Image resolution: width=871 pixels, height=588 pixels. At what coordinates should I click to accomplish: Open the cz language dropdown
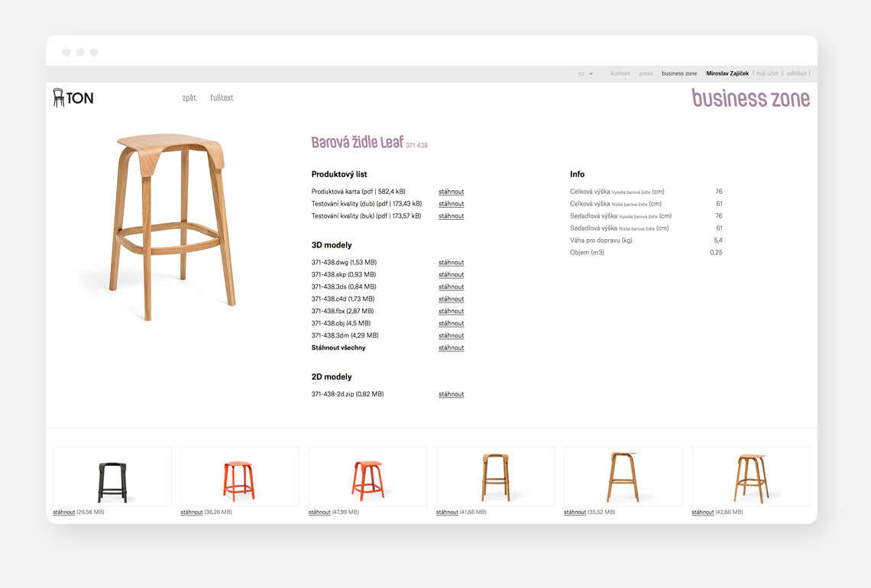(585, 74)
